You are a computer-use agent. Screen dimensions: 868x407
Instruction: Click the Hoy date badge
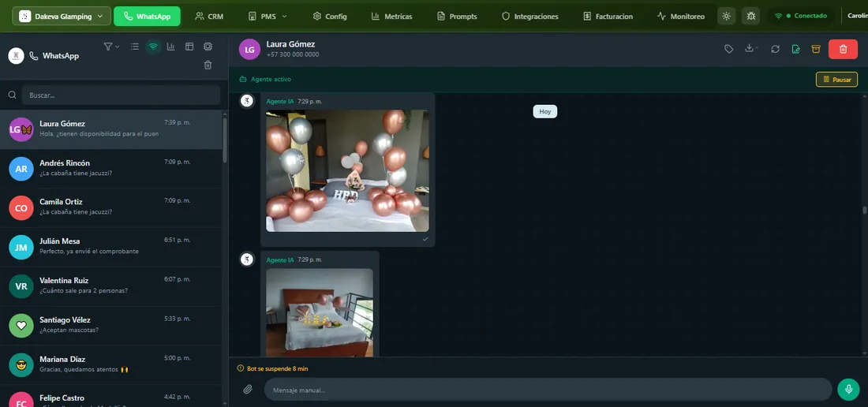point(544,111)
